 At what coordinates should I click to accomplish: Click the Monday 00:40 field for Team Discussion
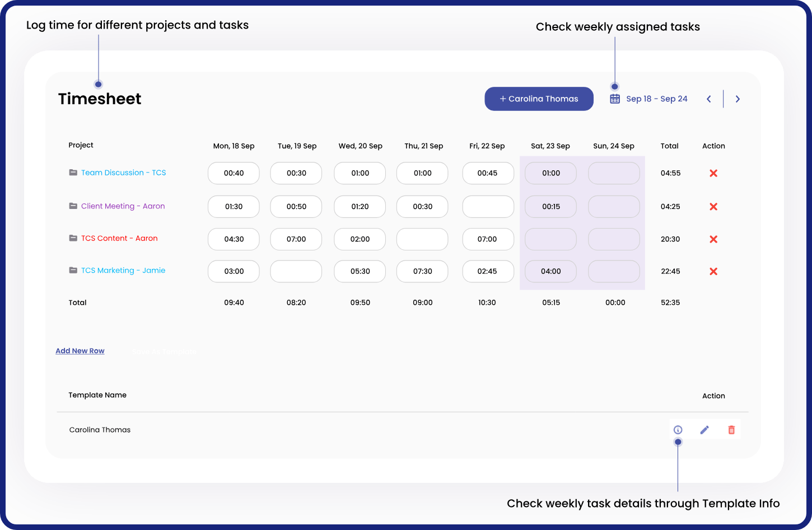click(234, 173)
